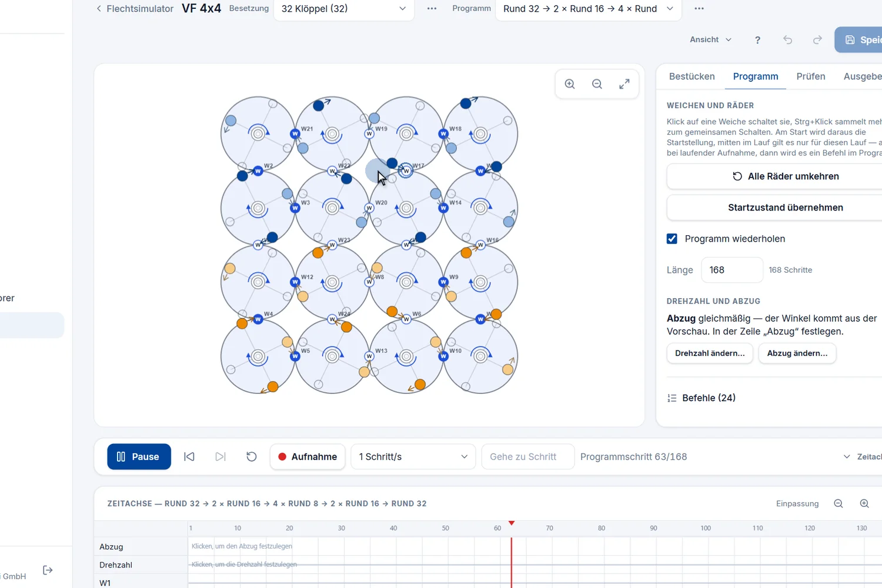Screen dimensions: 882x588
Task: Expand the Befehle (24) list
Action: [709, 398]
